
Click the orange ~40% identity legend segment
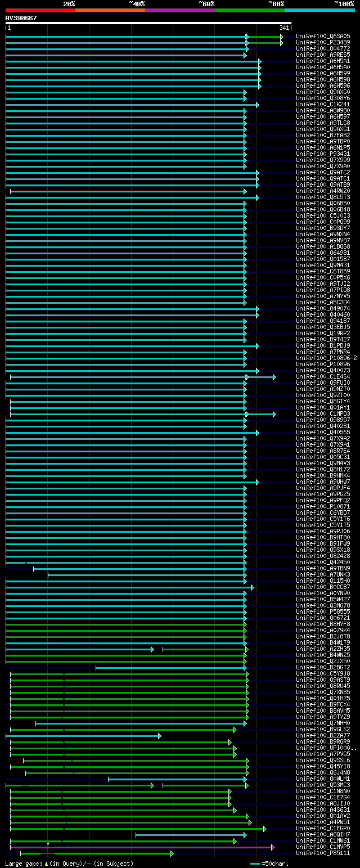click(x=110, y=10)
